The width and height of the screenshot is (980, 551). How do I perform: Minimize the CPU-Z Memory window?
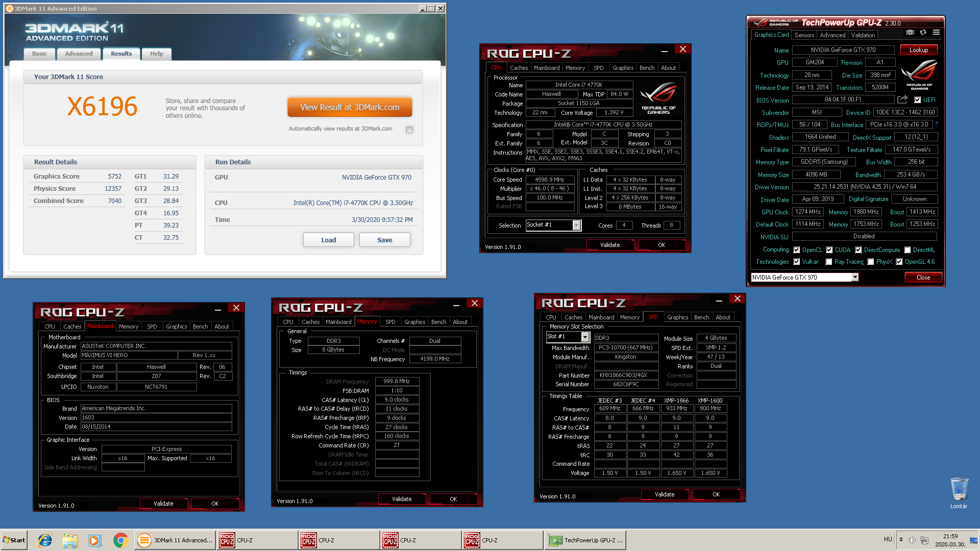456,305
